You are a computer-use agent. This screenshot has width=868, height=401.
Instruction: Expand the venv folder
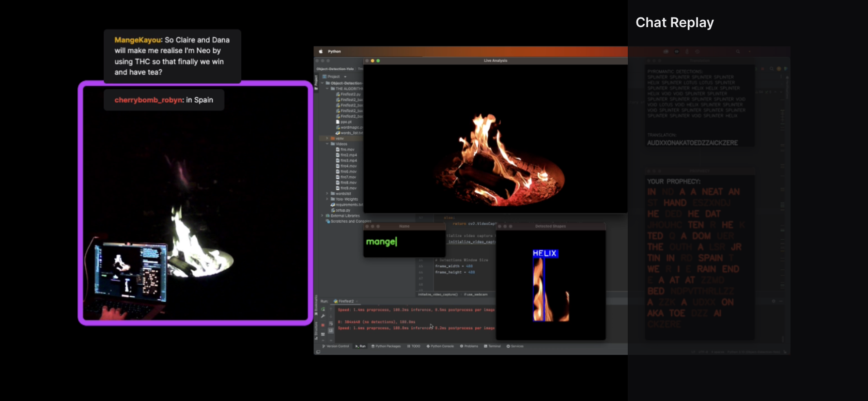point(327,139)
